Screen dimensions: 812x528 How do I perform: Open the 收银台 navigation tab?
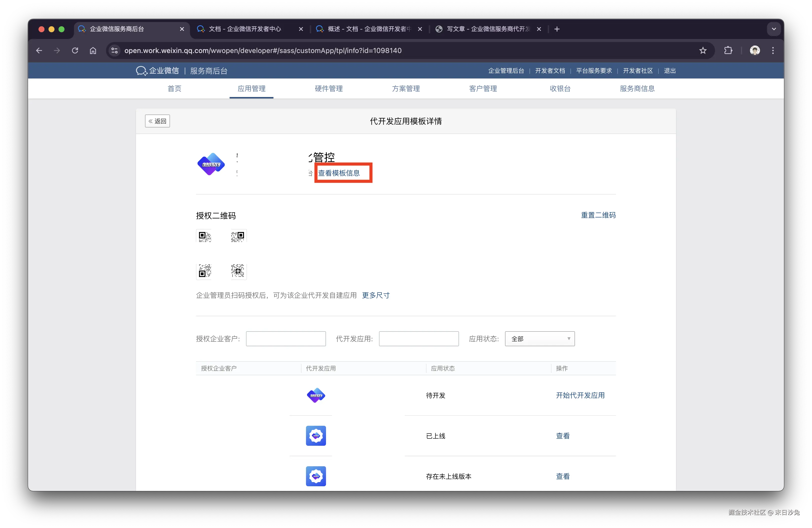(x=560, y=89)
